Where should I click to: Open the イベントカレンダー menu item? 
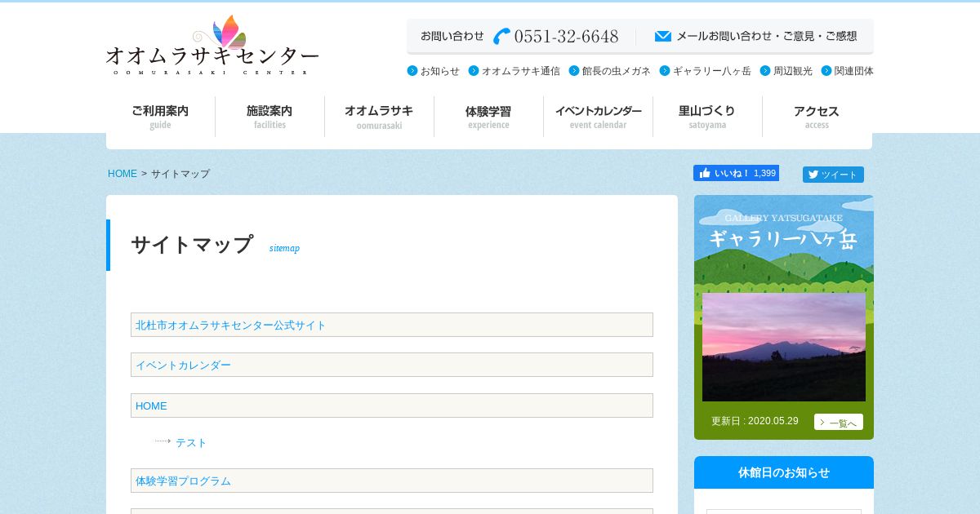coord(598,117)
